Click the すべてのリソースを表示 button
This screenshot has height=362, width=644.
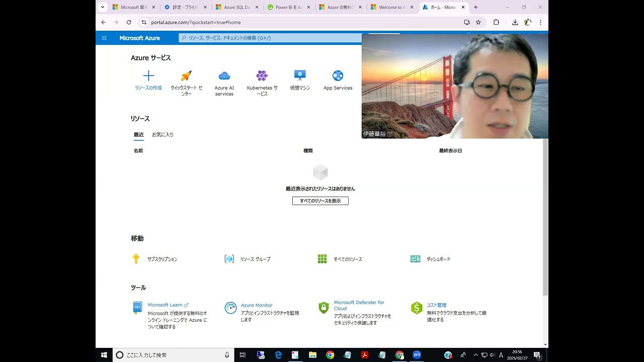point(320,201)
